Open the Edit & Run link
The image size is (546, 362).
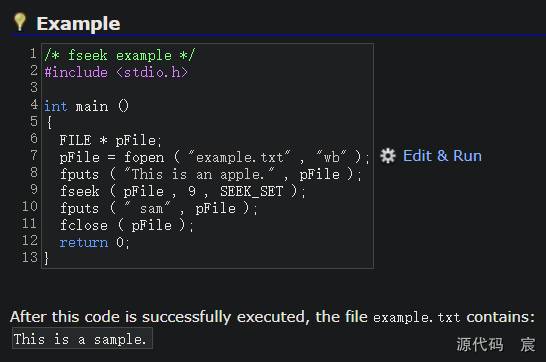click(x=442, y=156)
